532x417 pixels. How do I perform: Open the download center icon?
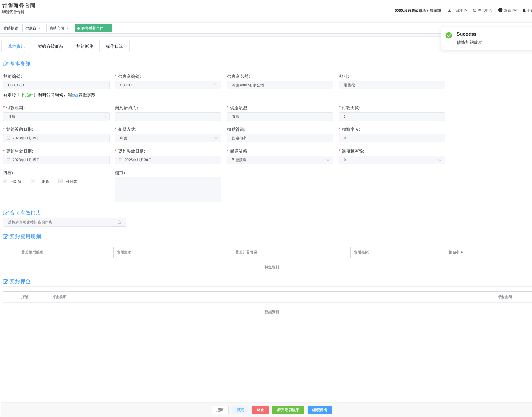(449, 10)
